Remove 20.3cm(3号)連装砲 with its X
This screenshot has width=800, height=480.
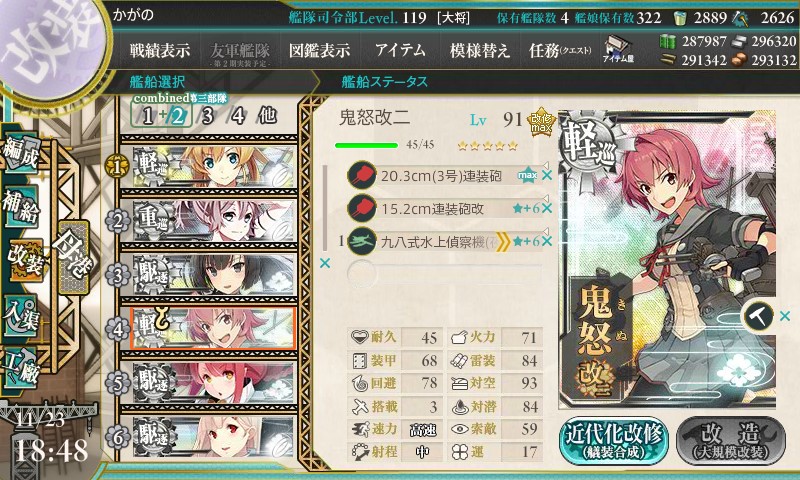[x=547, y=175]
